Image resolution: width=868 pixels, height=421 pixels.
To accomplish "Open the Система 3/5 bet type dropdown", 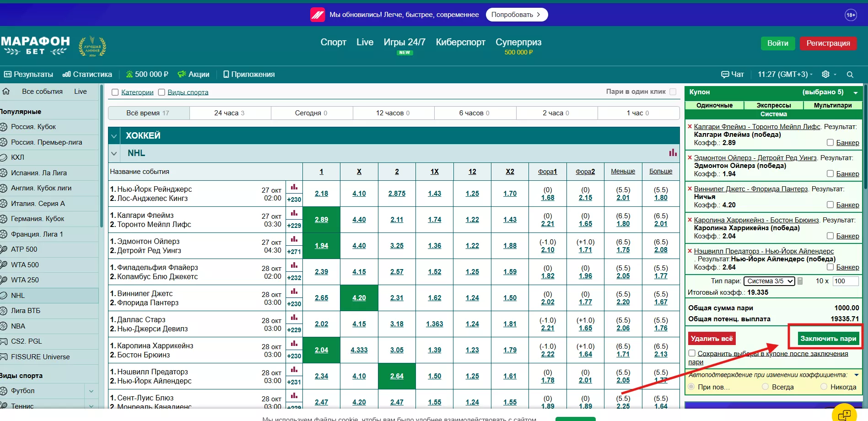I will 769,281.
